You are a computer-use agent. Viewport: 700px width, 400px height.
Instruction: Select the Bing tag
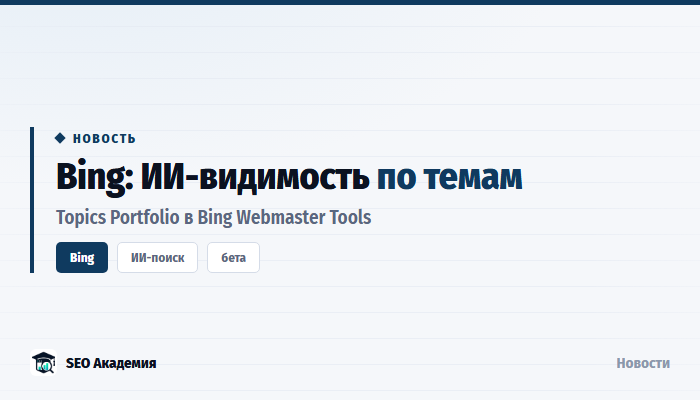point(82,258)
